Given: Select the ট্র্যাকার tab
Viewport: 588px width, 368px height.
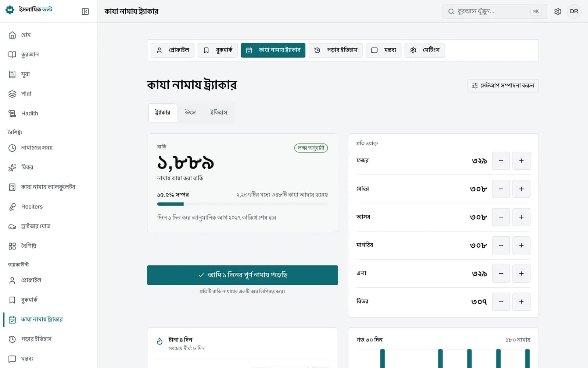Looking at the screenshot, I should 162,113.
